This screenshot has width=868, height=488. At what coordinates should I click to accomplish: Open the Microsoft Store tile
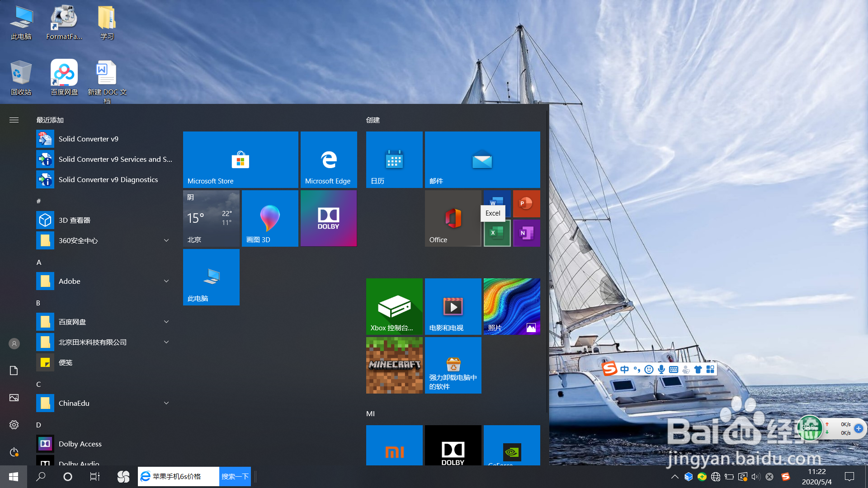[x=241, y=160]
